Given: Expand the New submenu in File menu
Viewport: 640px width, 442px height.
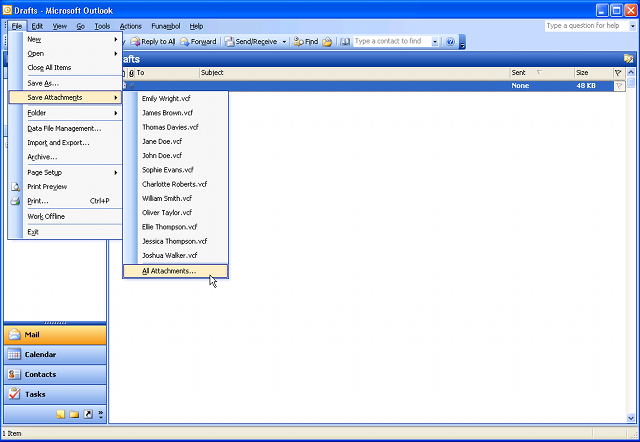Looking at the screenshot, I should (x=65, y=39).
